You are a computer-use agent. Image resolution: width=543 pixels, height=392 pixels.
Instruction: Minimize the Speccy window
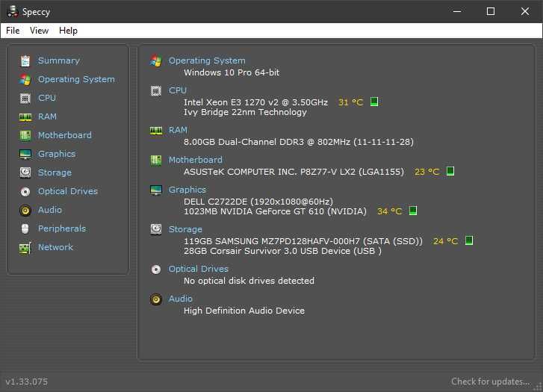pyautogui.click(x=457, y=11)
